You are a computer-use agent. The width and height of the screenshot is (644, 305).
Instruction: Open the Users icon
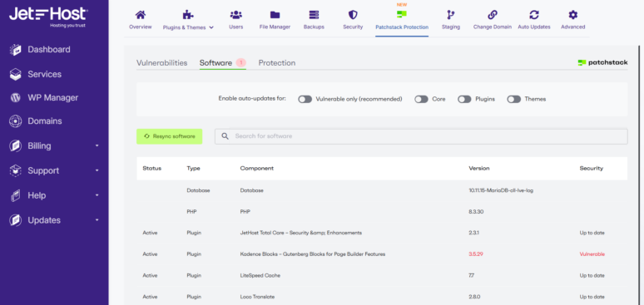235,15
